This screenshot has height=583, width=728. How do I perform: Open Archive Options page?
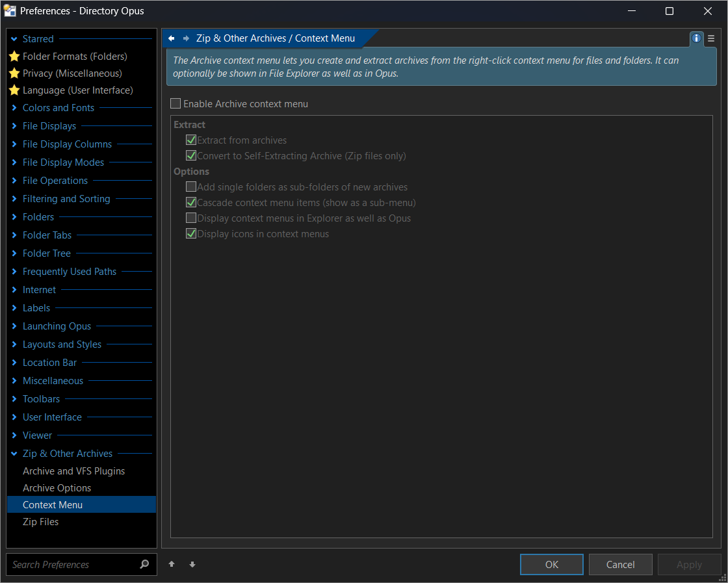(57, 488)
